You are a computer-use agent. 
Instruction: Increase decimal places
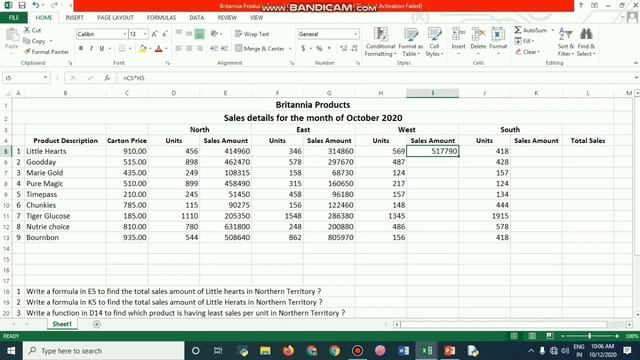[x=344, y=49]
